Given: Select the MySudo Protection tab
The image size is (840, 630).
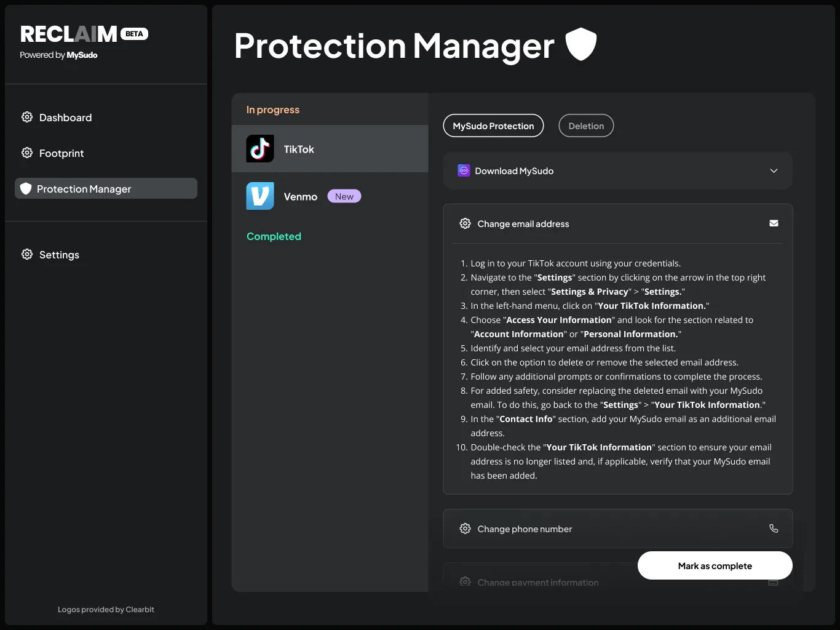Looking at the screenshot, I should [493, 126].
